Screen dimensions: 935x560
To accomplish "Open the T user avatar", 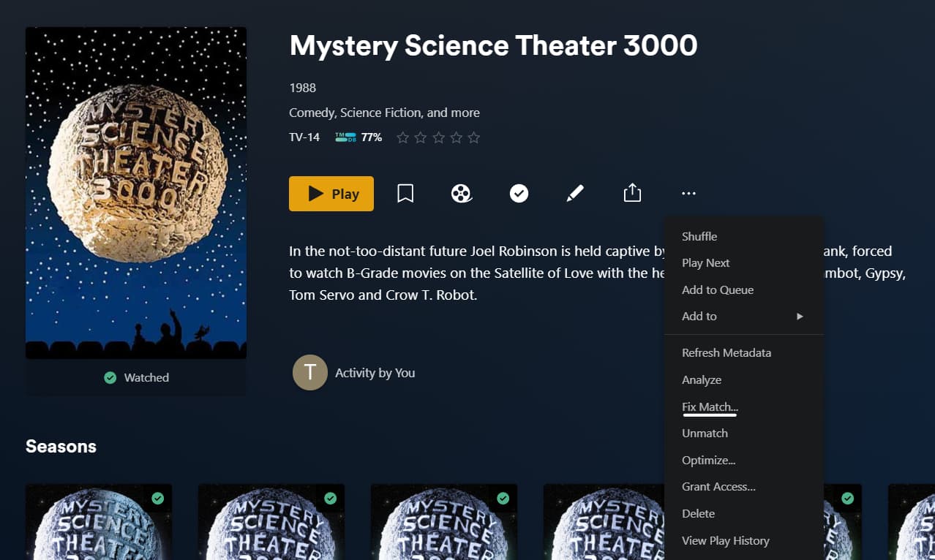I will point(310,373).
